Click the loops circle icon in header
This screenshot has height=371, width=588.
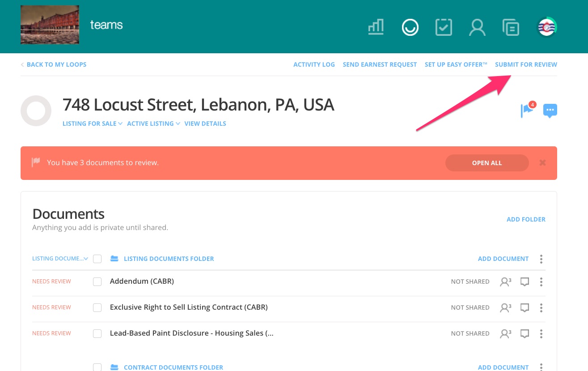click(410, 27)
